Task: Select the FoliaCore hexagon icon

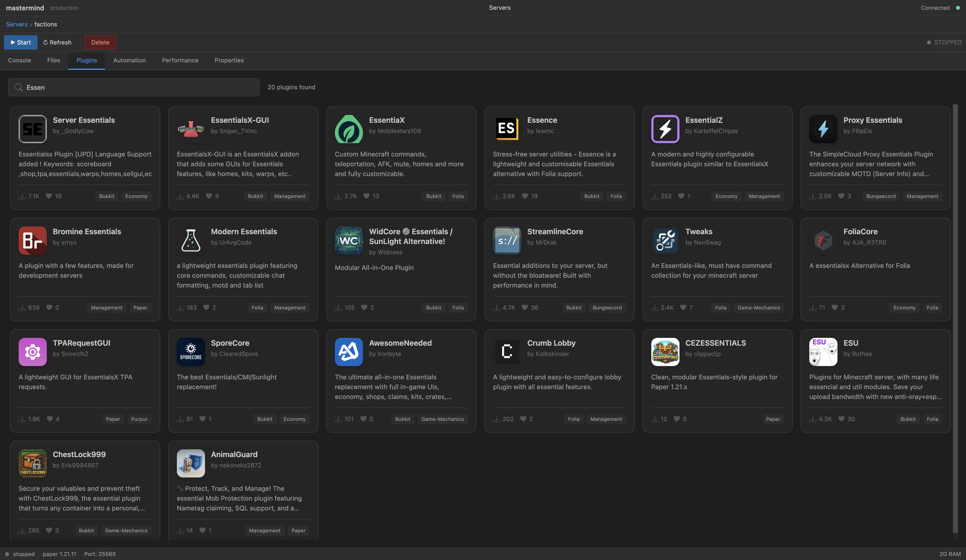Action: point(823,240)
